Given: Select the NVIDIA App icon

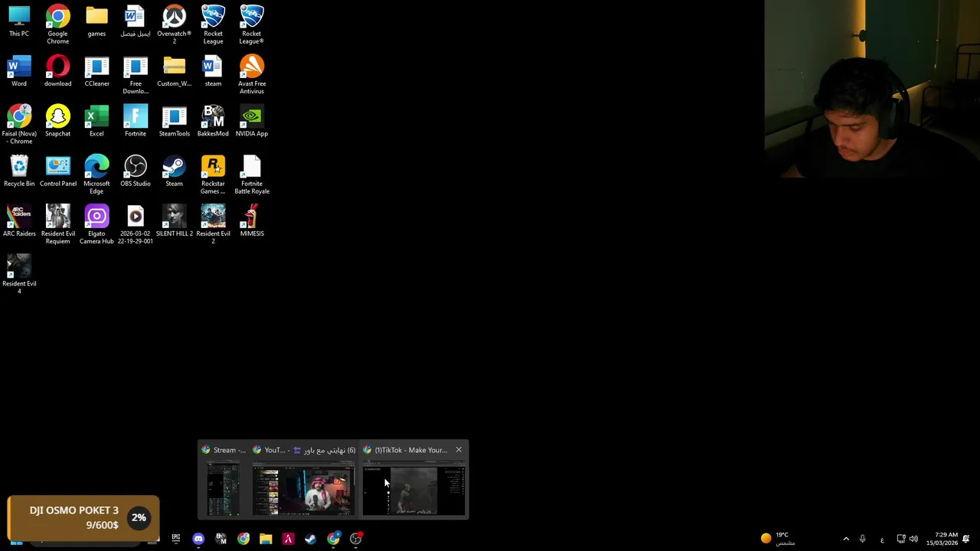Looking at the screenshot, I should (x=252, y=122).
